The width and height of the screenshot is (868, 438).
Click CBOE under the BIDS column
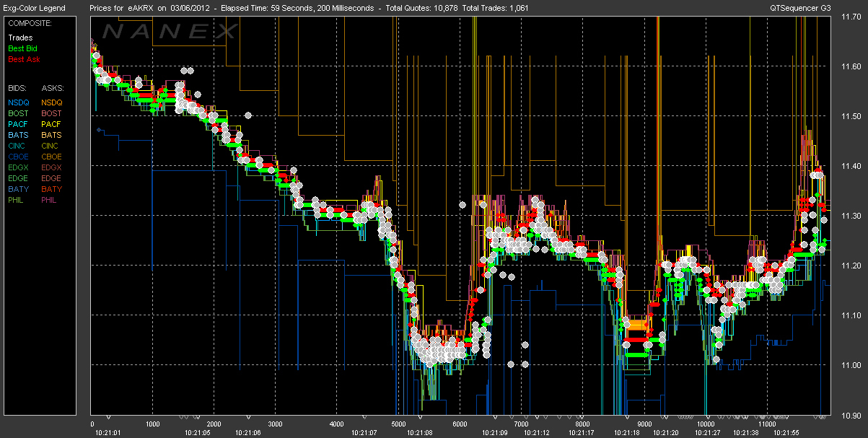18,157
